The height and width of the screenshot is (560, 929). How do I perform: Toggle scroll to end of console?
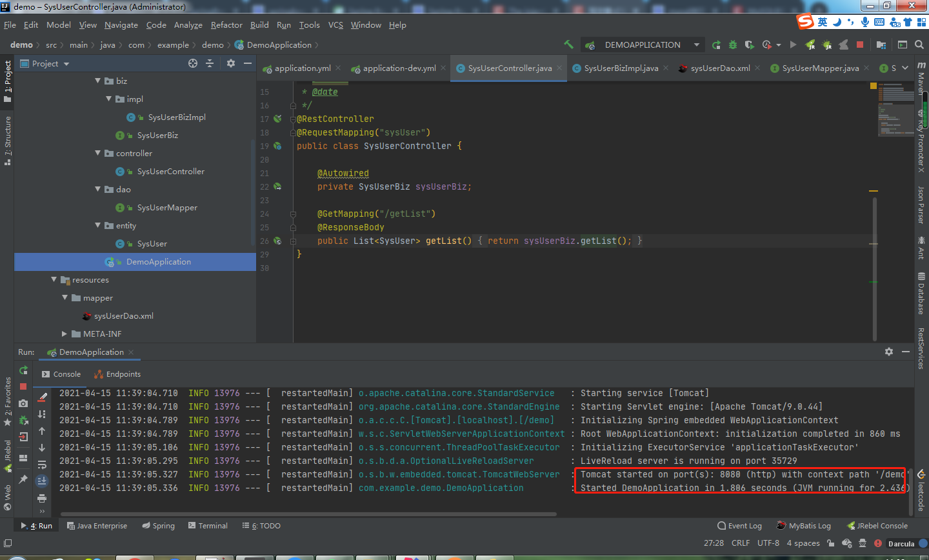point(42,481)
